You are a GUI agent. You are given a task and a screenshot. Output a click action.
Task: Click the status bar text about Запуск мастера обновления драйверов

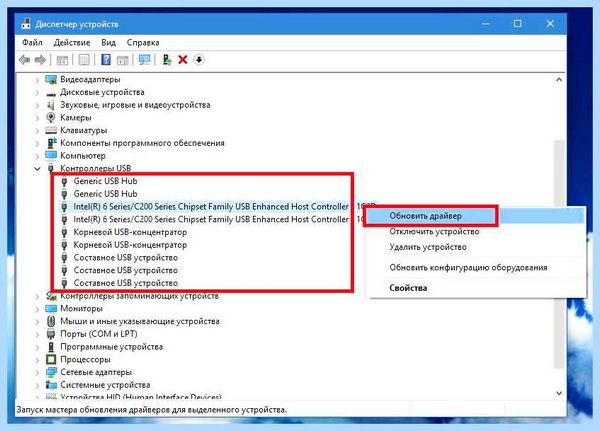(151, 410)
